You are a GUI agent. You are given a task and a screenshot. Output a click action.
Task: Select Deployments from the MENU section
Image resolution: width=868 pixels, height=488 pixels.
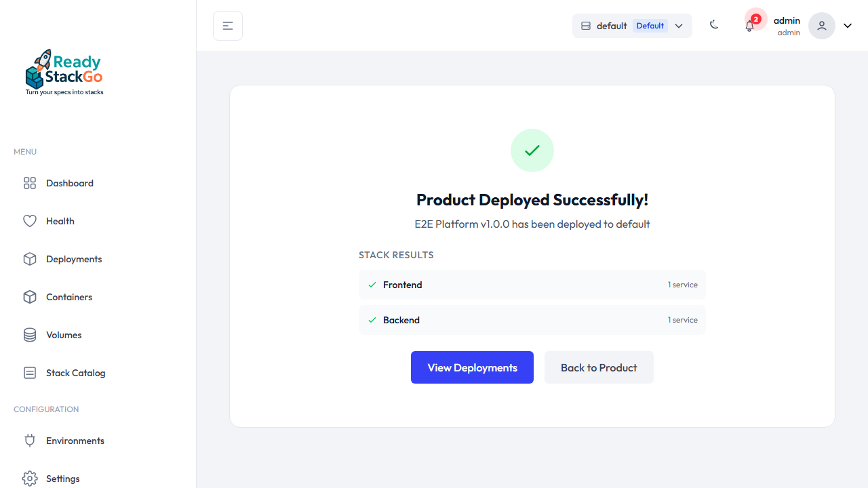tap(73, 259)
